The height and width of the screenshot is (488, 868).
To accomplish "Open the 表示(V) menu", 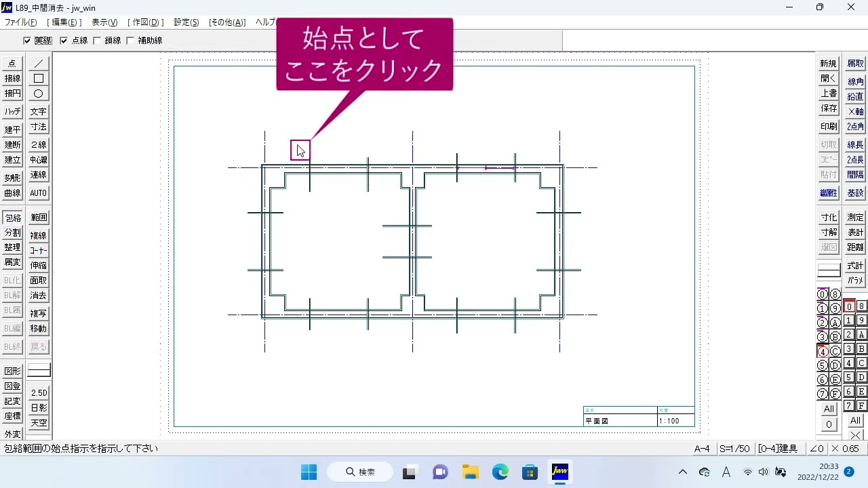I will click(104, 22).
